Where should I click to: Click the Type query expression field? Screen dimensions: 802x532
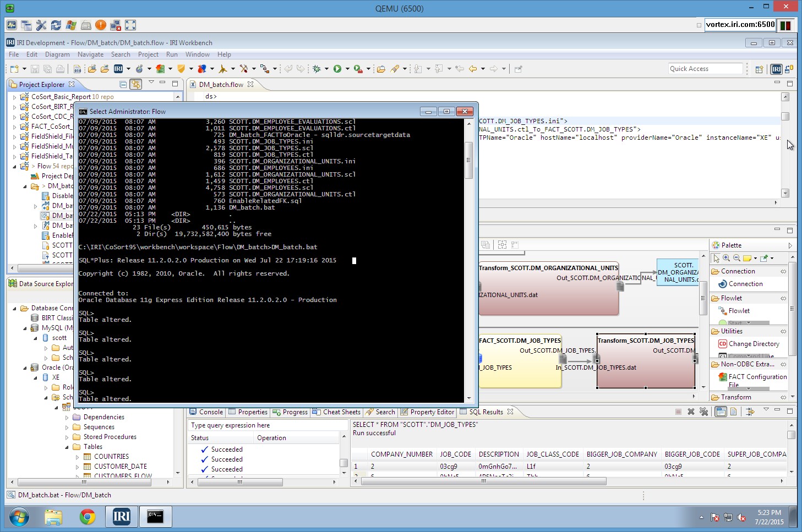point(268,425)
